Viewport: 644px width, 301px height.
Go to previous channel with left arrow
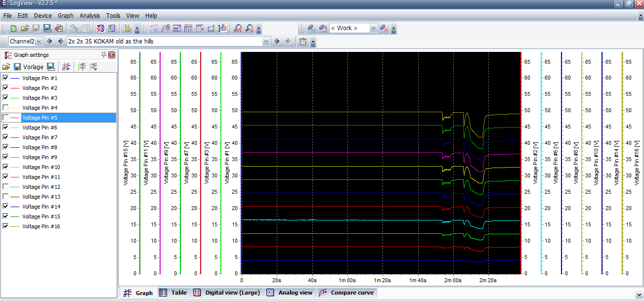[x=49, y=42]
